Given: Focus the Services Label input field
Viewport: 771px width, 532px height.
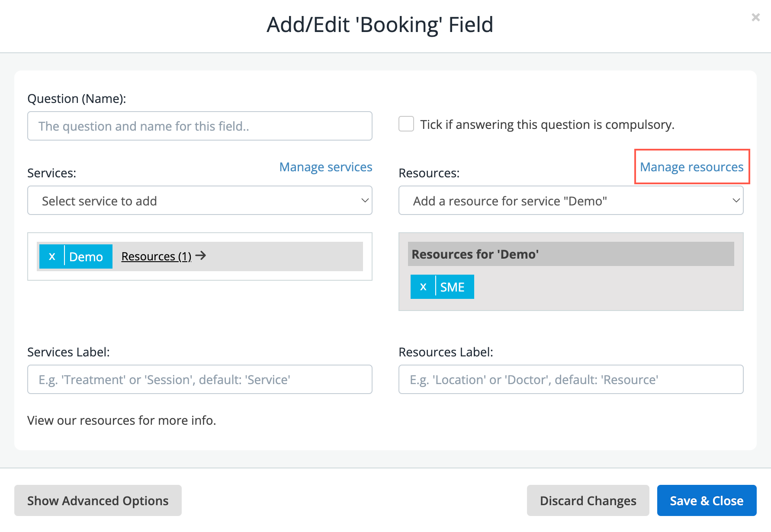Looking at the screenshot, I should tap(200, 379).
